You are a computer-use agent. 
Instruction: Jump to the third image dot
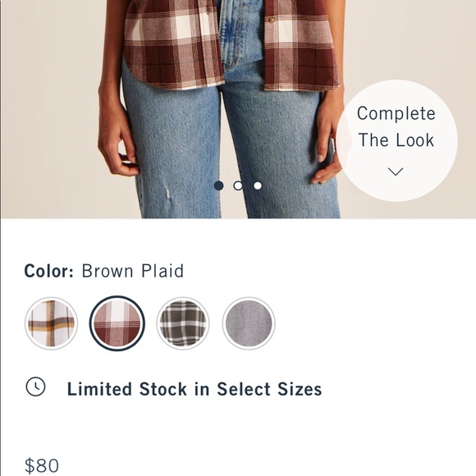tap(258, 185)
